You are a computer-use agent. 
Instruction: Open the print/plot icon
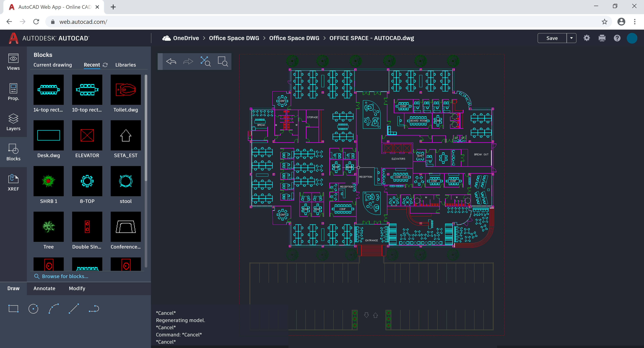pyautogui.click(x=602, y=38)
